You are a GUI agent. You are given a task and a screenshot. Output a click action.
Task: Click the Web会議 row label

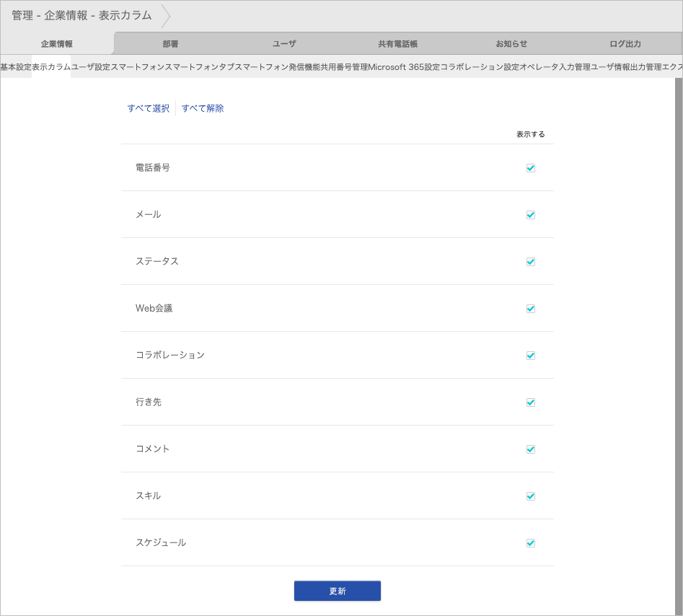coord(154,308)
